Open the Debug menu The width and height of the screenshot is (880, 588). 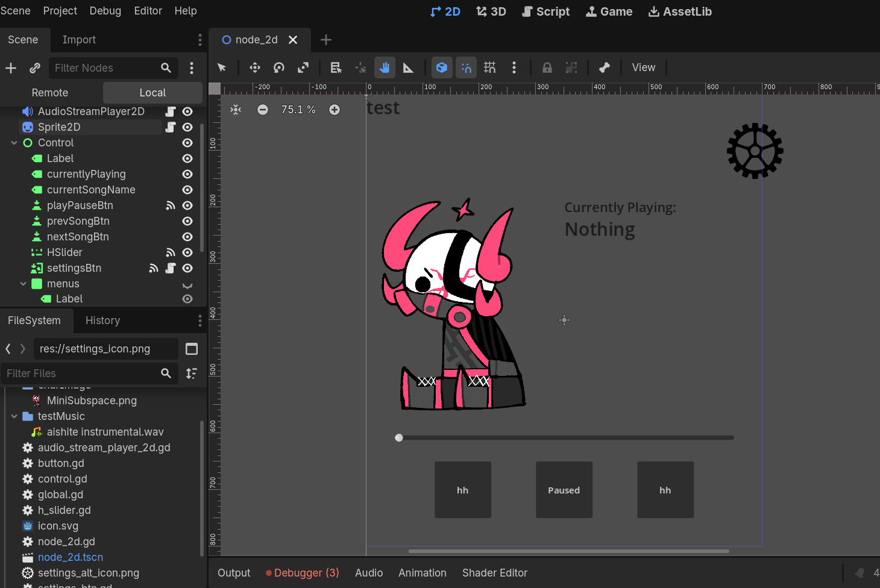pyautogui.click(x=105, y=11)
